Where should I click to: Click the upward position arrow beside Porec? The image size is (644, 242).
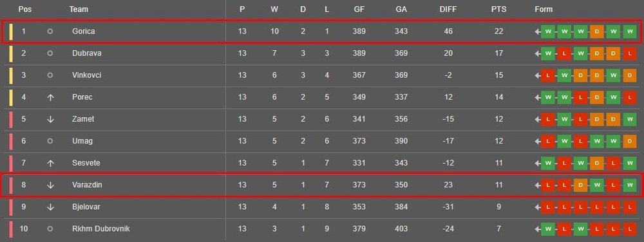pyautogui.click(x=50, y=97)
